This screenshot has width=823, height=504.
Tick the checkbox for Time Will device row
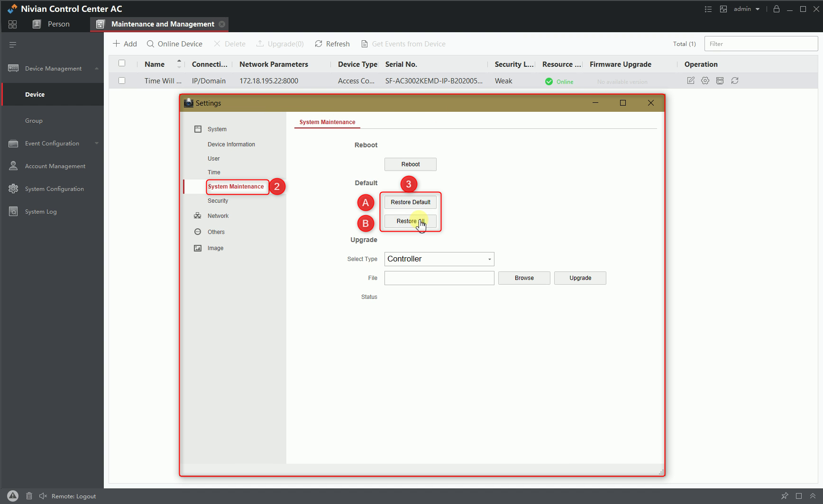tap(122, 81)
